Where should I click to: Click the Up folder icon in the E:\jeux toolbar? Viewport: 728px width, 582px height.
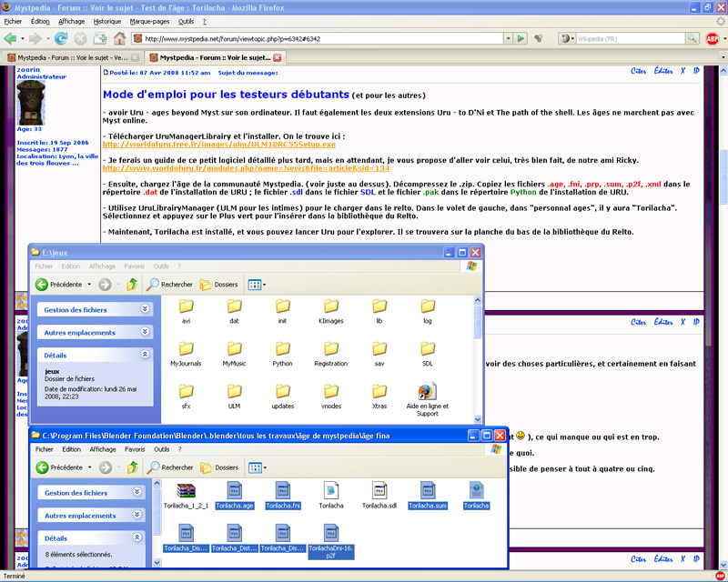coord(132,285)
